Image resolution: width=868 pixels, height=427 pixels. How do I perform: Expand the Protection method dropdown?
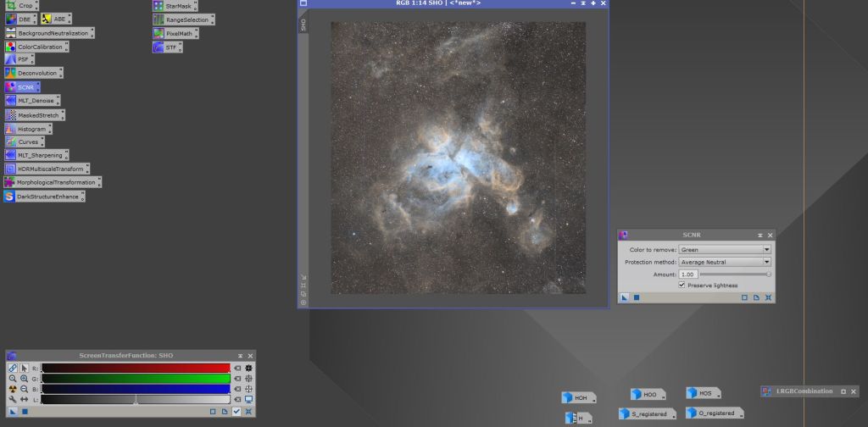coord(725,263)
